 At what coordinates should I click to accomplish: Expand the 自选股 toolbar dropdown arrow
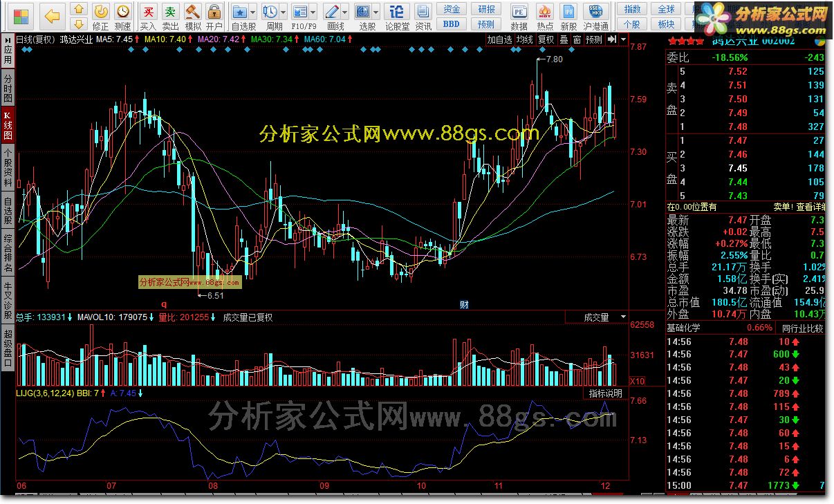[253, 12]
